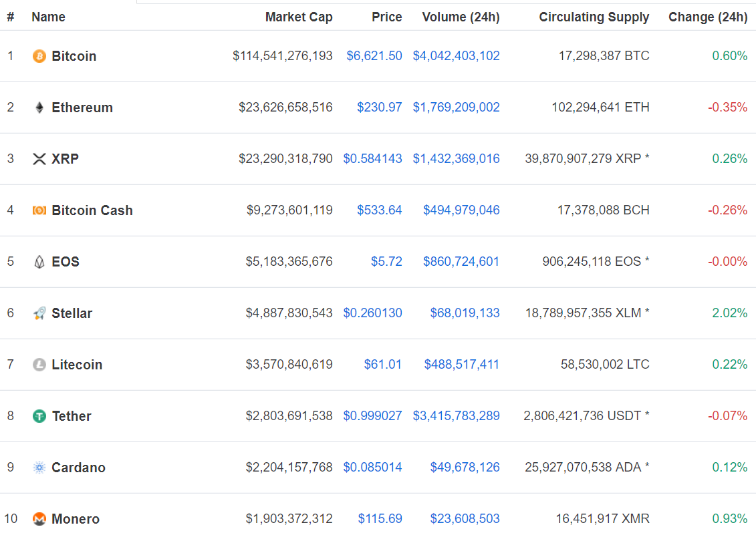This screenshot has height=533, width=756.
Task: Click Bitcoin volume $4,042,403,102
Action: click(x=456, y=56)
